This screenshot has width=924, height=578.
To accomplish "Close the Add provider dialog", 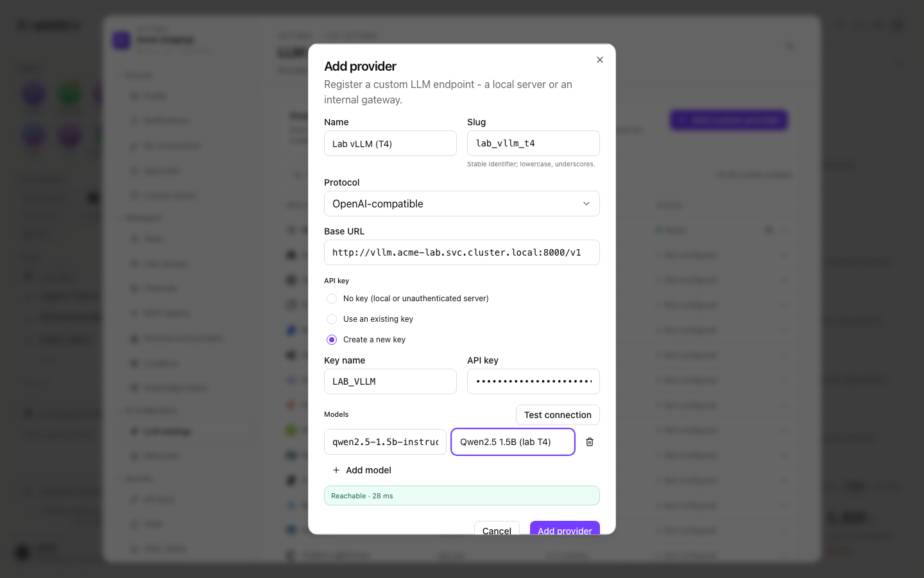I will click(x=600, y=60).
